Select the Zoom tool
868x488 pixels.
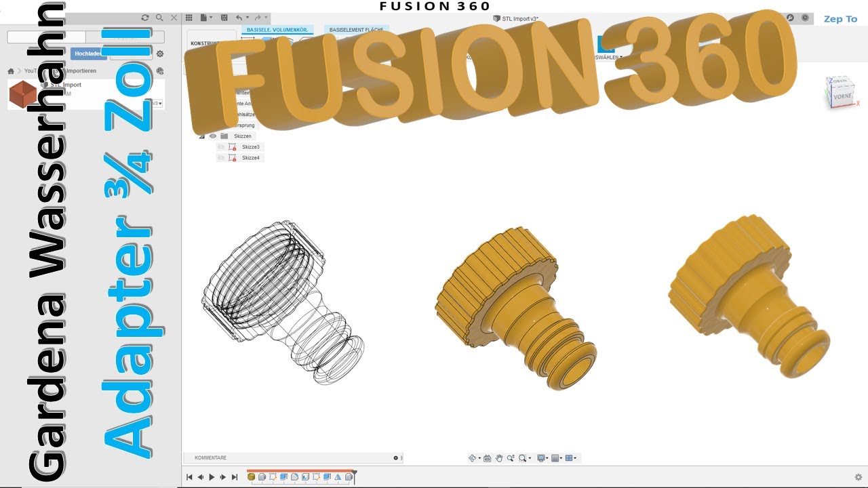click(511, 458)
